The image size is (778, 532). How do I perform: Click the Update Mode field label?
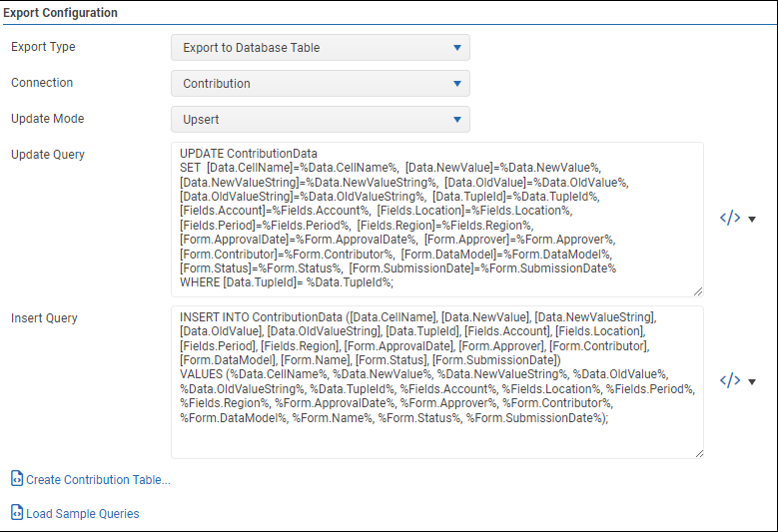point(47,119)
